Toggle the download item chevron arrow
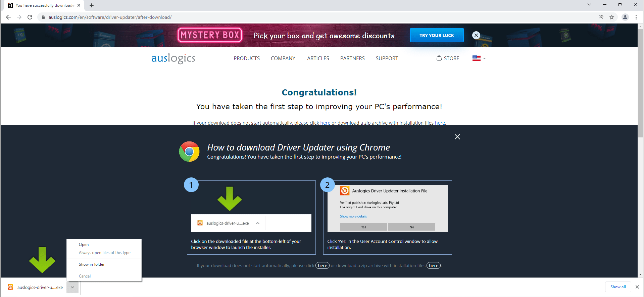Viewport: 644px width, 297px height. tap(72, 287)
